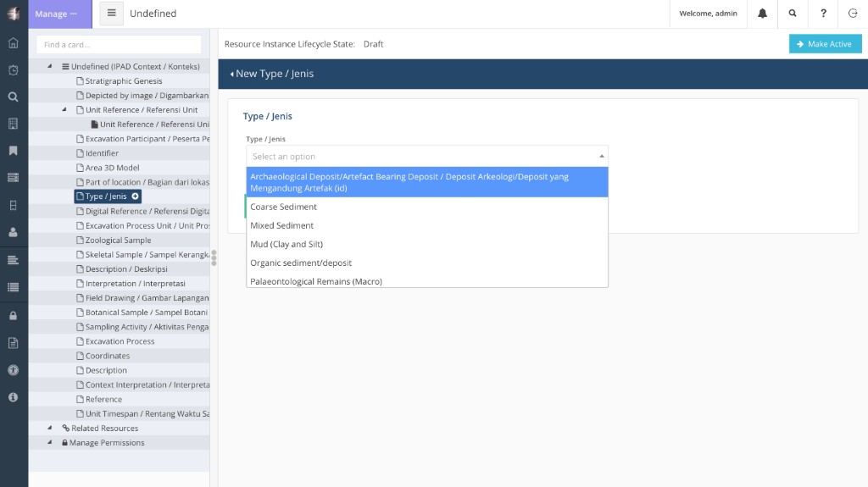This screenshot has height=487, width=868.
Task: Open the sidebar building icon
Action: 14,124
